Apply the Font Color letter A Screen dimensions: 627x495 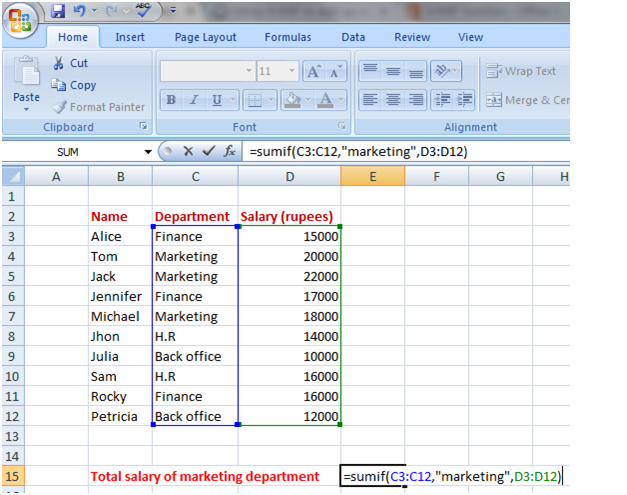click(x=325, y=100)
